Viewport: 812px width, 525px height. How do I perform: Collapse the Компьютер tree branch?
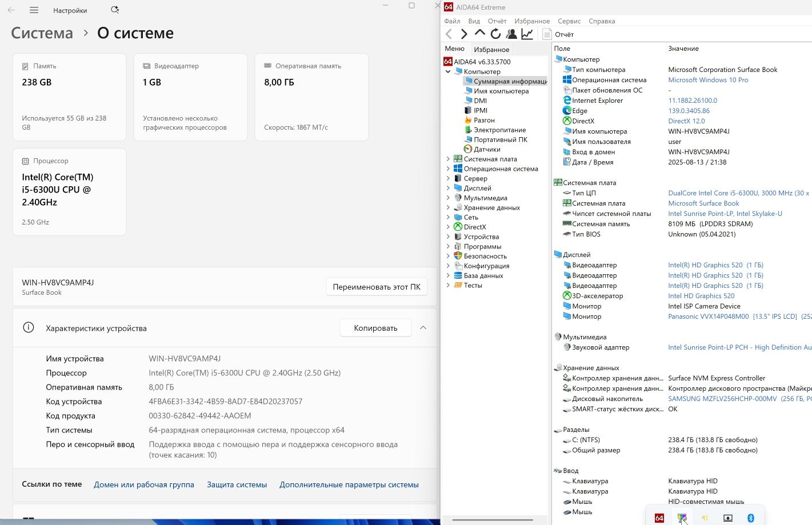tap(448, 71)
